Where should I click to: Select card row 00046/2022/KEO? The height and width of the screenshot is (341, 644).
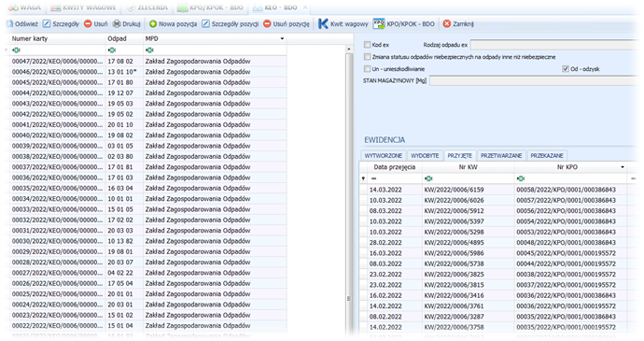[x=147, y=72]
